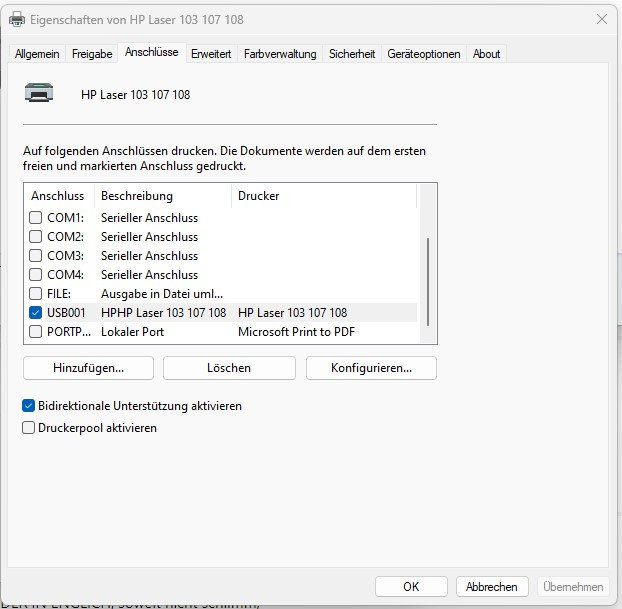
Task: Open the Farbverwaltung tab
Action: [280, 54]
